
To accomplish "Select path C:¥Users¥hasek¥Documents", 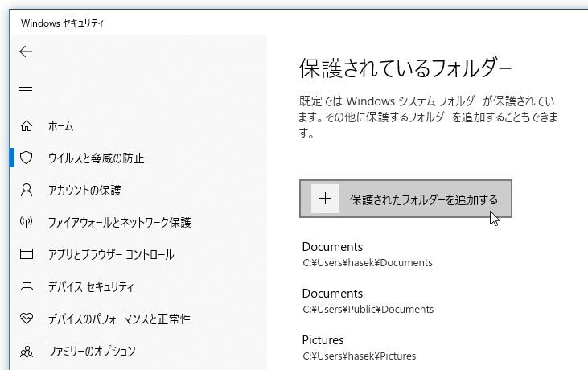I will tap(368, 263).
